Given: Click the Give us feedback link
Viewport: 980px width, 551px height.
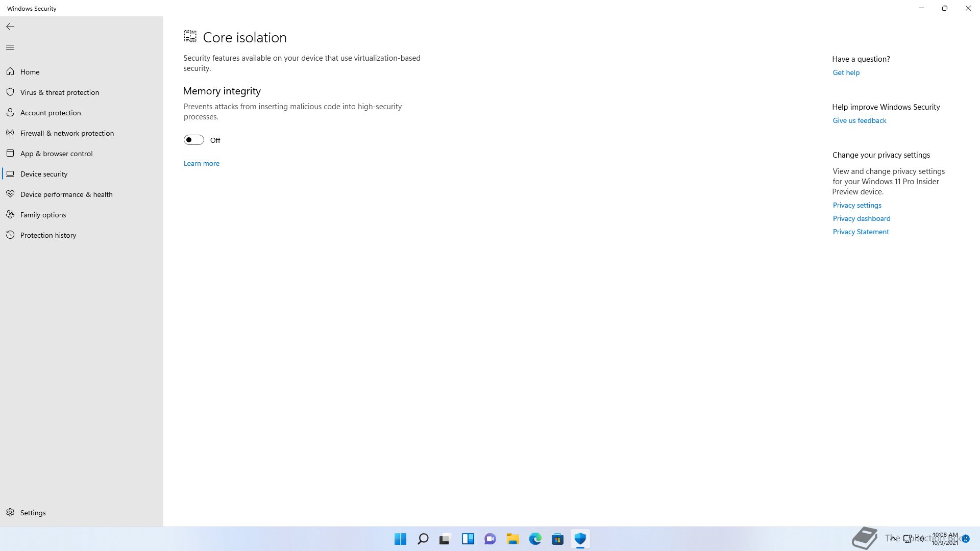Looking at the screenshot, I should (x=859, y=120).
